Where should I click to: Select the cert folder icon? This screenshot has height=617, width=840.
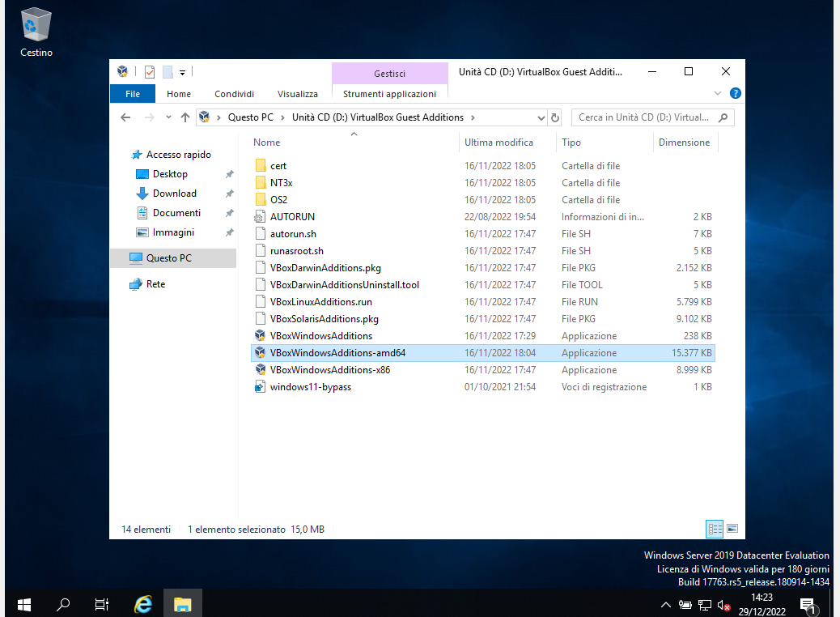[261, 166]
